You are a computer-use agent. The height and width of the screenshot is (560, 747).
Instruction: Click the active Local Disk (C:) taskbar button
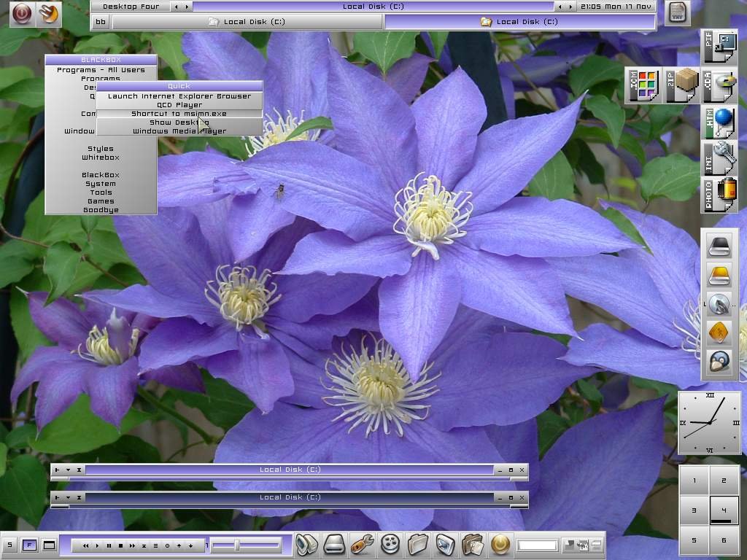coord(519,22)
